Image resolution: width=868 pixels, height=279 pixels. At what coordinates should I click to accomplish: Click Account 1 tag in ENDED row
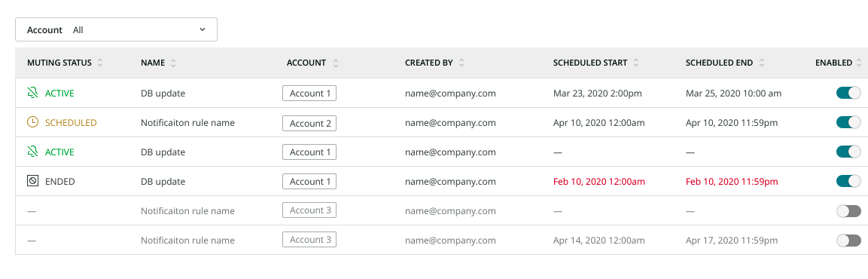click(x=309, y=182)
